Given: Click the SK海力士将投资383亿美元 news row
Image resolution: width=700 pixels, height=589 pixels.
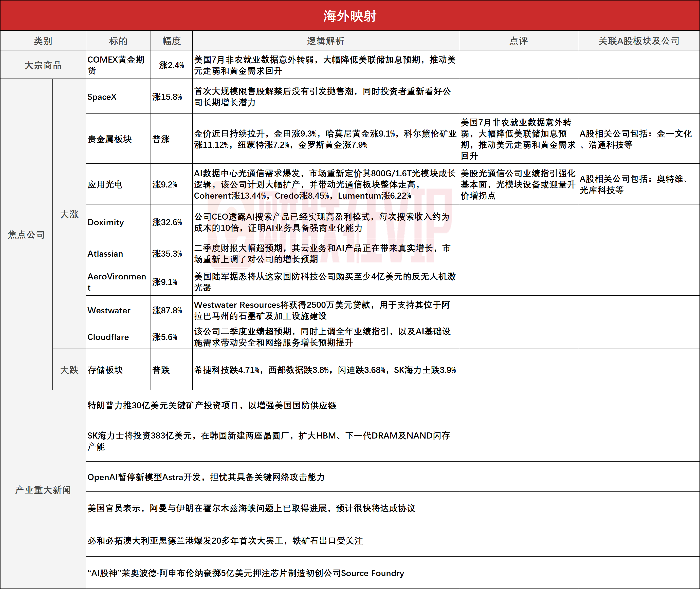Looking at the screenshot, I should [x=272, y=441].
